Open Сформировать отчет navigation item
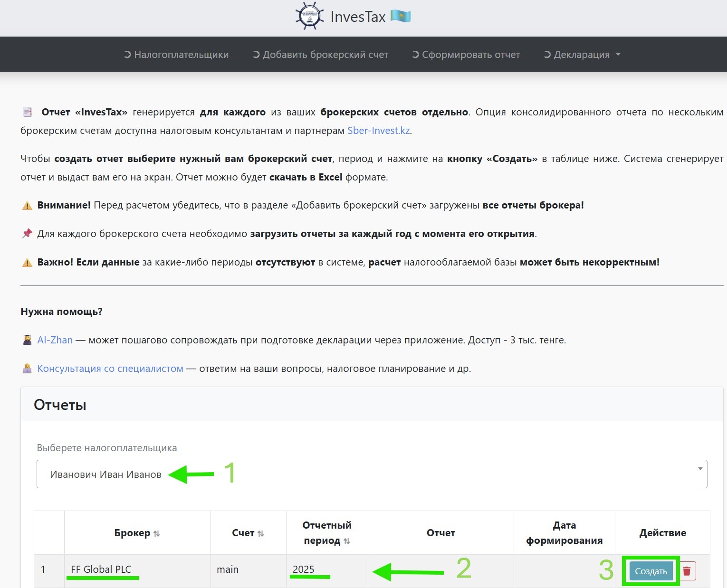This screenshot has height=588, width=727. coord(466,55)
